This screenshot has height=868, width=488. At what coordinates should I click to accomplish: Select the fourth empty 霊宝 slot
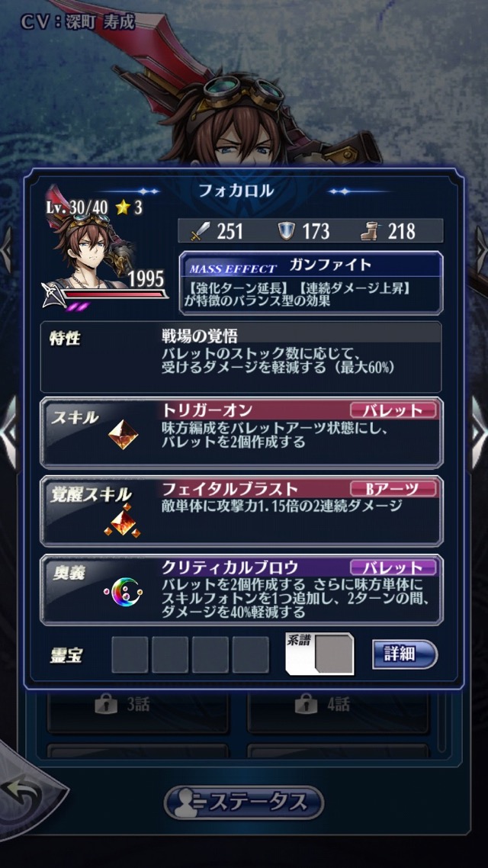(250, 654)
